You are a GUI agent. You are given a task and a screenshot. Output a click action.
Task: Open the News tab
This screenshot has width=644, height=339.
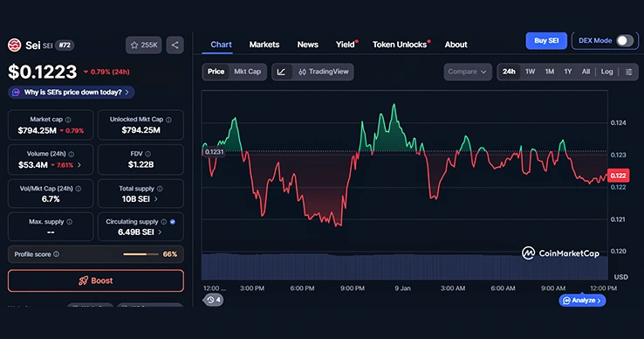coord(308,45)
